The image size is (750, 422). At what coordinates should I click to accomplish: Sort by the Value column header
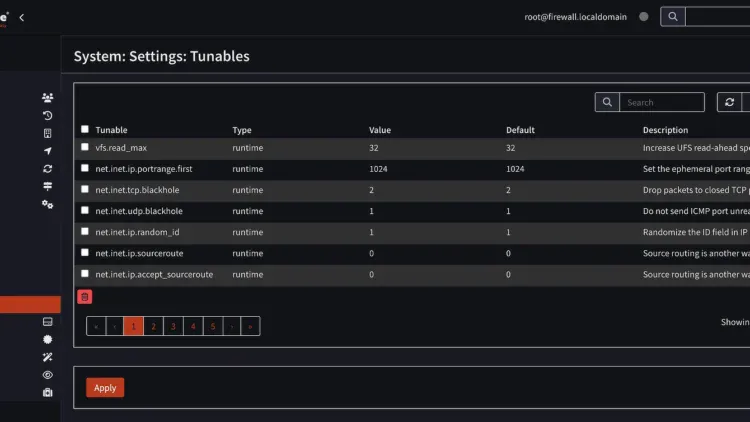(380, 130)
